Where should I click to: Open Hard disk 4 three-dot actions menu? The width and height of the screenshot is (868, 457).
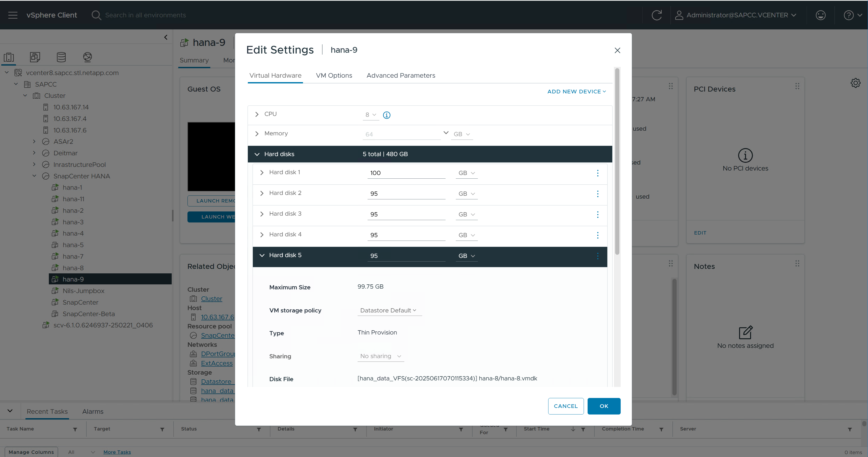coord(597,235)
